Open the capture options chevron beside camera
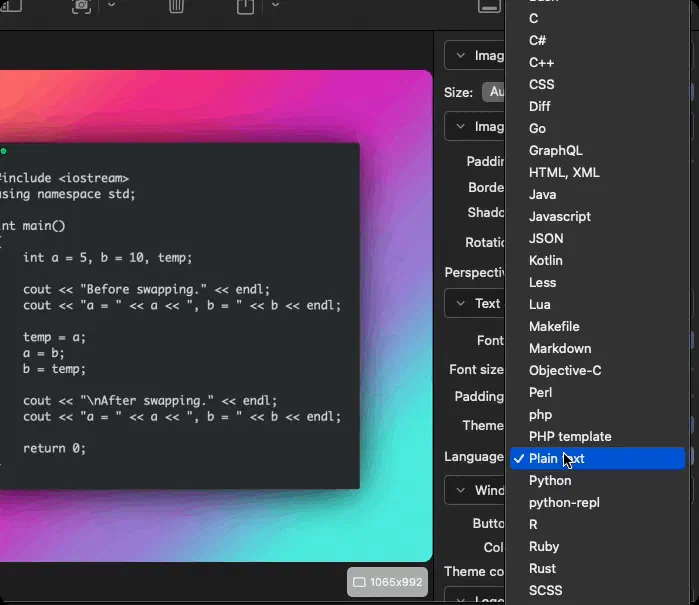The image size is (699, 605). pos(111,5)
